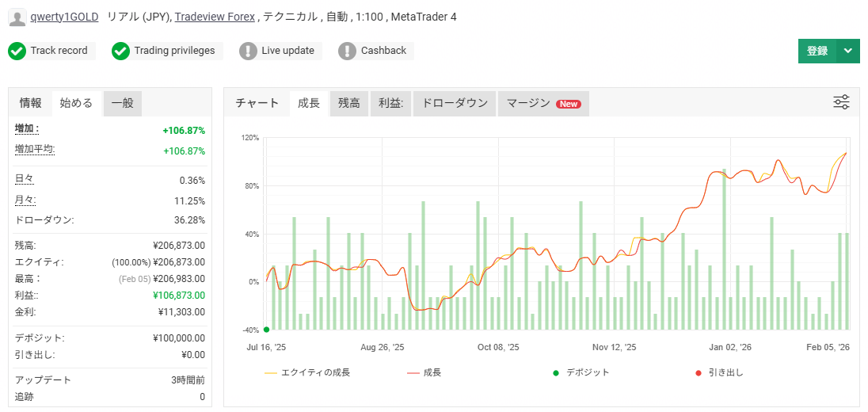Click the green Track record checkmark icon
868x412 pixels.
tap(17, 51)
